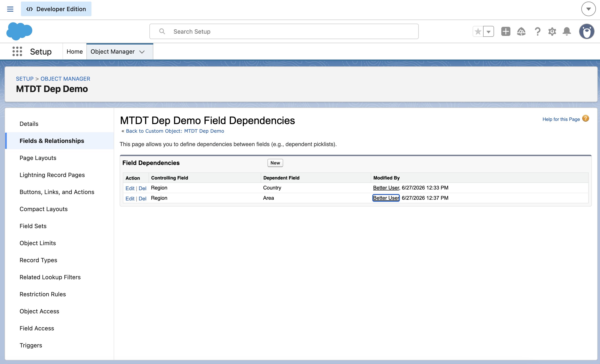Click the question mark help icon

point(537,31)
